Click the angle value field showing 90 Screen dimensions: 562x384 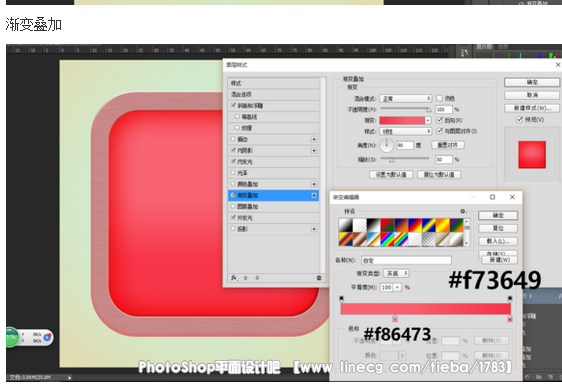[x=405, y=145]
